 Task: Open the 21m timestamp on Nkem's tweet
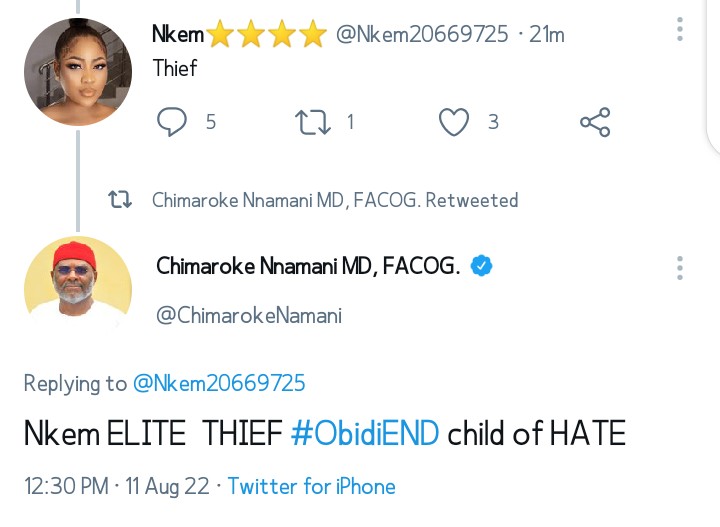point(547,35)
